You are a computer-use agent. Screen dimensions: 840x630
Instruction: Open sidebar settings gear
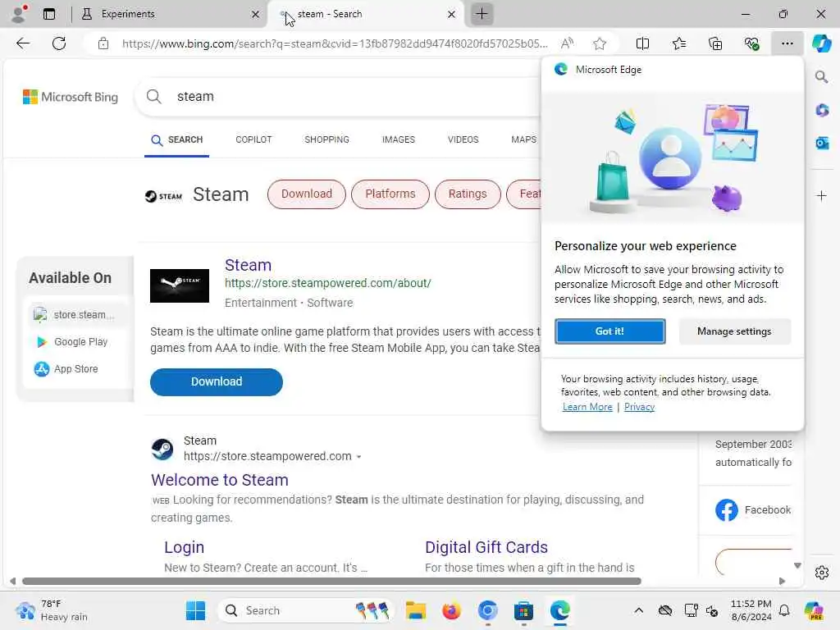822,573
